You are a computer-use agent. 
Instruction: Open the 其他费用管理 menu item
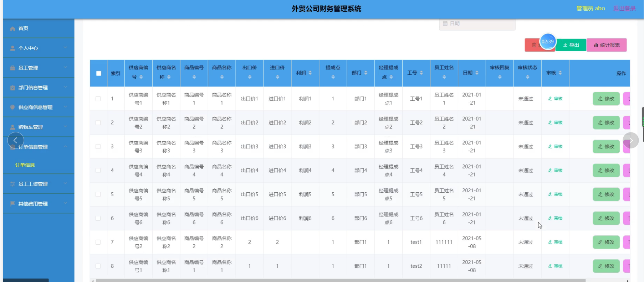point(39,204)
